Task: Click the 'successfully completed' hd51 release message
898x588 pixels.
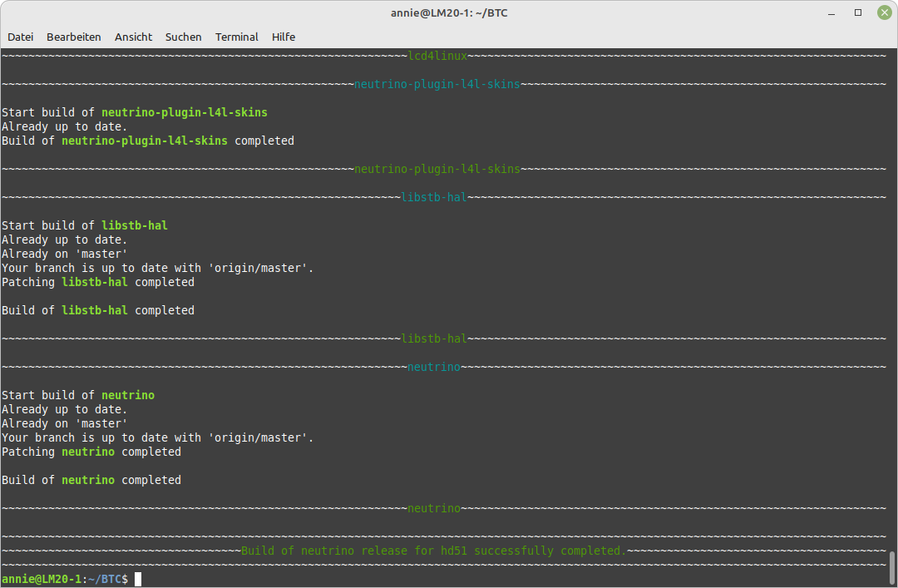Action: tap(432, 551)
